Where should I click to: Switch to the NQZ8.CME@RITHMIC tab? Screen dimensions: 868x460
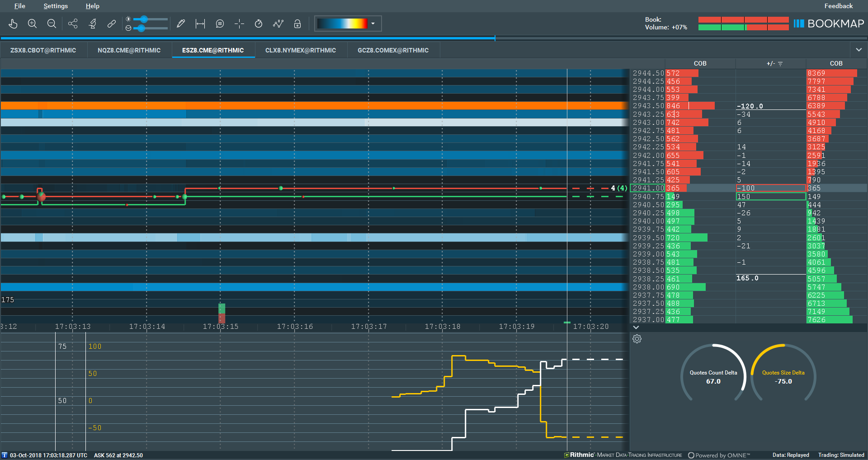[129, 50]
